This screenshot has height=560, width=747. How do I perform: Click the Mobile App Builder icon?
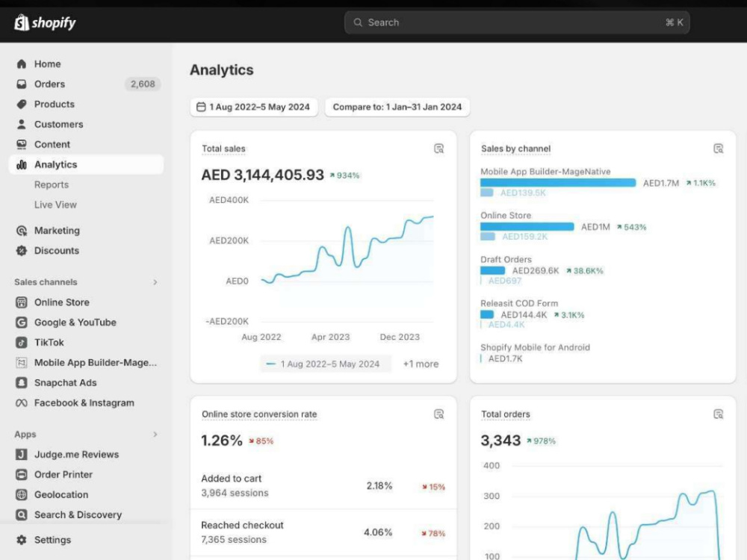point(22,362)
